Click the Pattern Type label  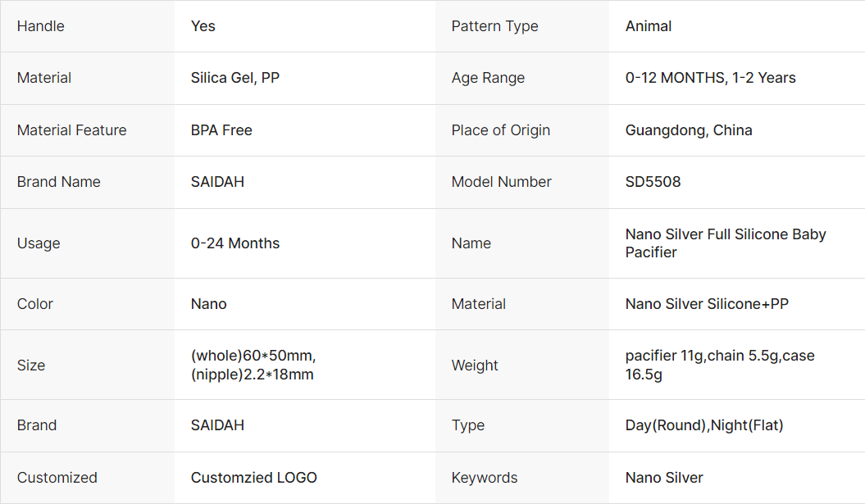494,26
